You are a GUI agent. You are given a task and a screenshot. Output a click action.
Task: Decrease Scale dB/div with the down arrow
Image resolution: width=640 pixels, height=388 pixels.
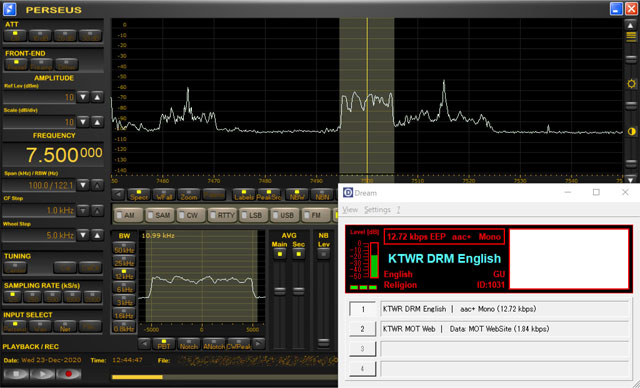[83, 122]
